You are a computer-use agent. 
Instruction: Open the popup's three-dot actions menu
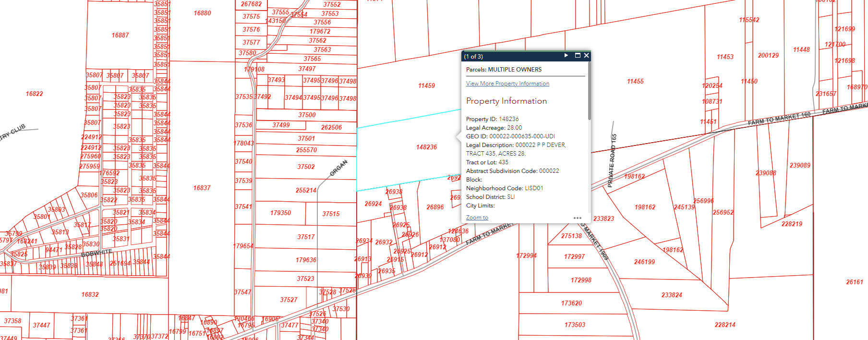(x=577, y=218)
